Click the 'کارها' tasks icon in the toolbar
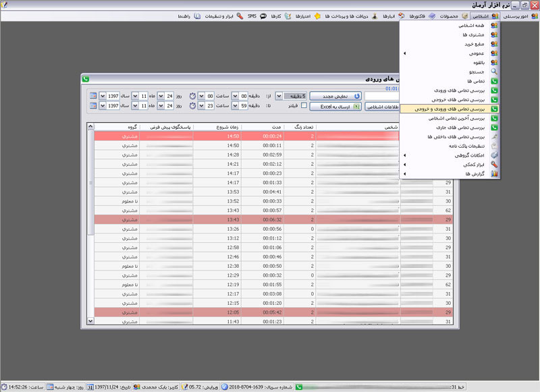 (288, 16)
